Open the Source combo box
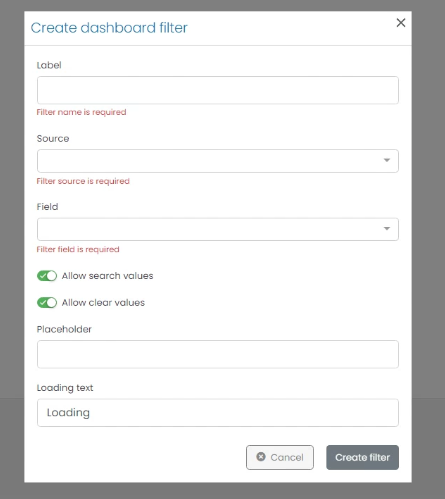The image size is (445, 499). [218, 161]
